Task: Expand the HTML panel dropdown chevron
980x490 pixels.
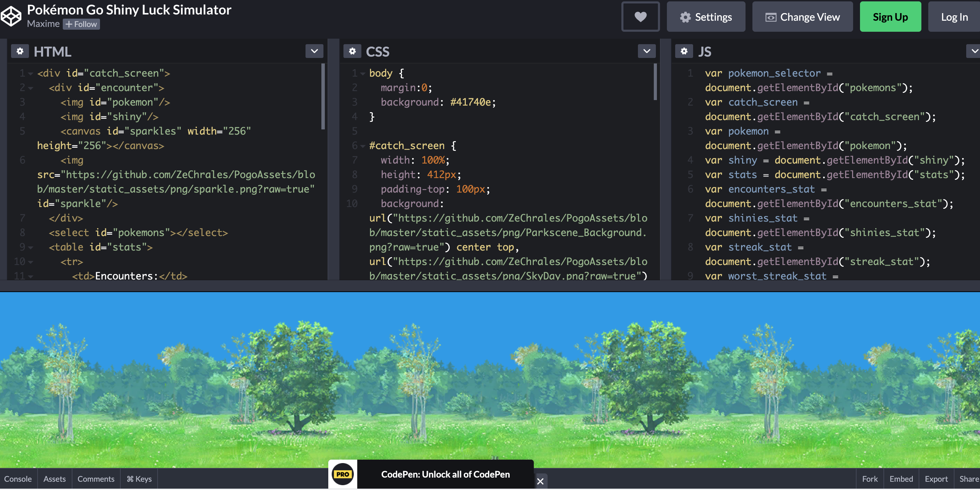Action: (x=314, y=51)
